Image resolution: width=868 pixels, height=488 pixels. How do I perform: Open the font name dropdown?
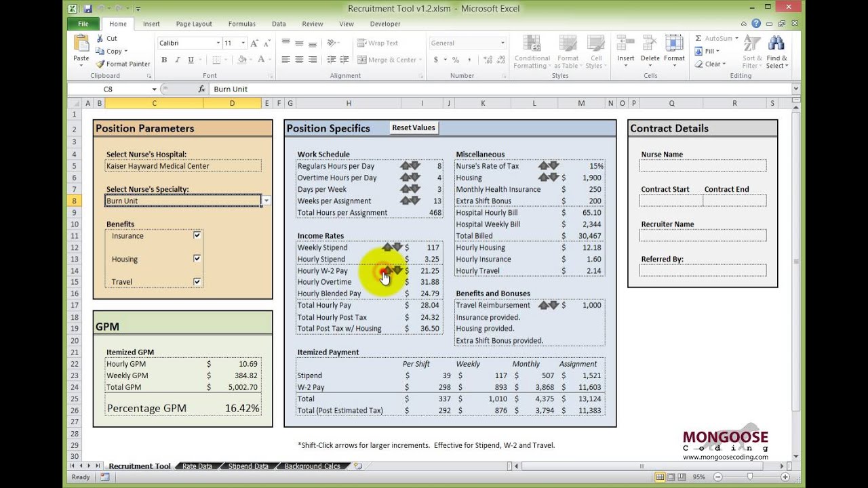218,43
